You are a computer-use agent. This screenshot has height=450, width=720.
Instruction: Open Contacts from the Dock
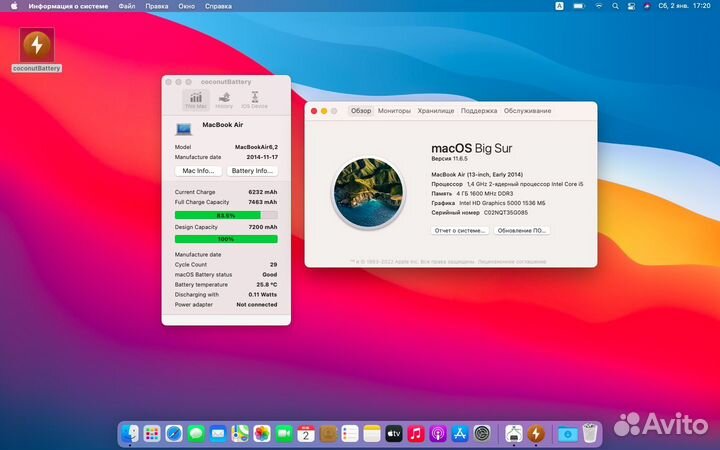[x=328, y=433]
